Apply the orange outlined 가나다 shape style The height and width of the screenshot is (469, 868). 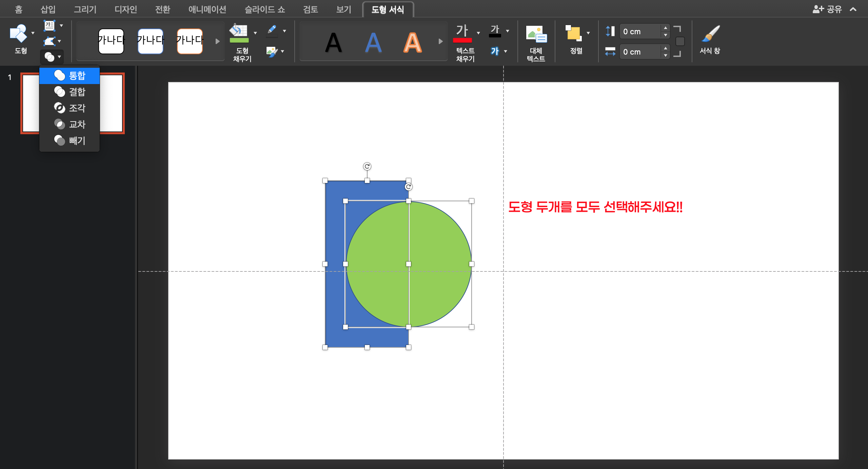point(190,41)
